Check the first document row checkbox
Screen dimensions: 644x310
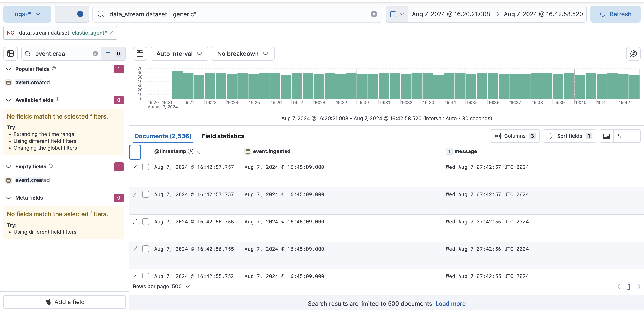coord(145,167)
